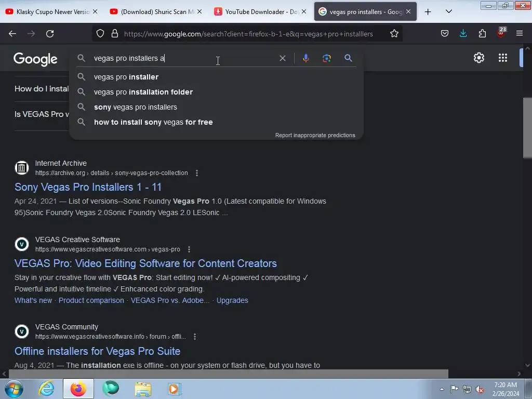The width and height of the screenshot is (532, 399).
Task: Go to Google homepage via logo
Action: click(x=35, y=59)
